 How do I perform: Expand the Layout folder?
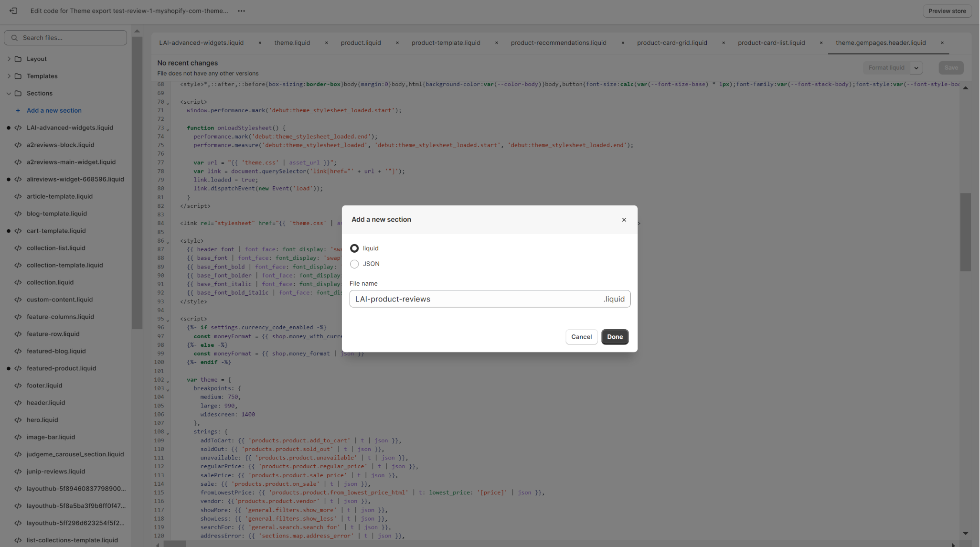pyautogui.click(x=9, y=59)
